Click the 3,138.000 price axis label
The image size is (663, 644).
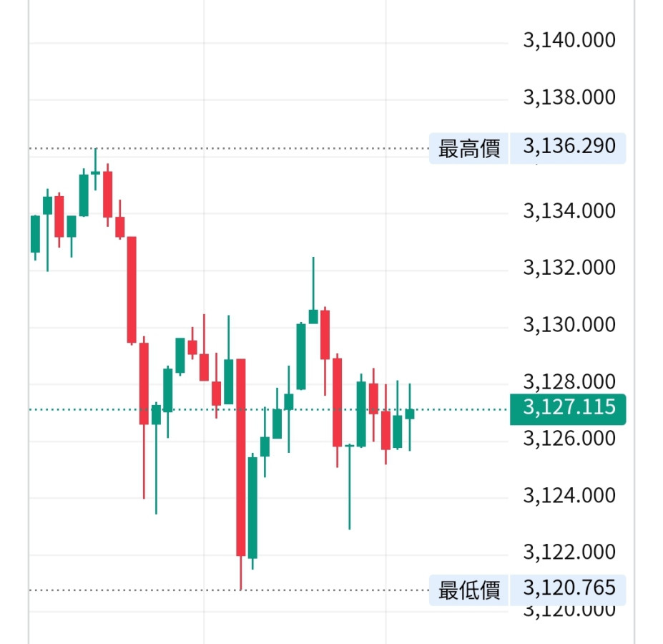[x=569, y=97]
